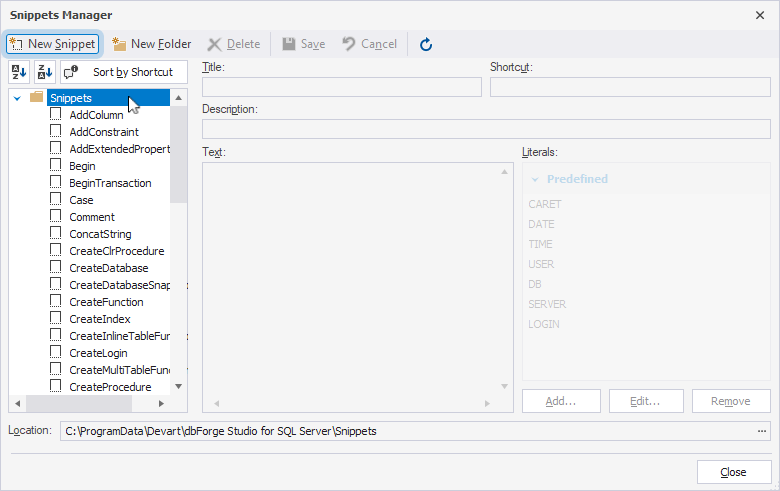This screenshot has width=780, height=491.
Task: Select the TIME predefined literal
Action: click(x=540, y=244)
